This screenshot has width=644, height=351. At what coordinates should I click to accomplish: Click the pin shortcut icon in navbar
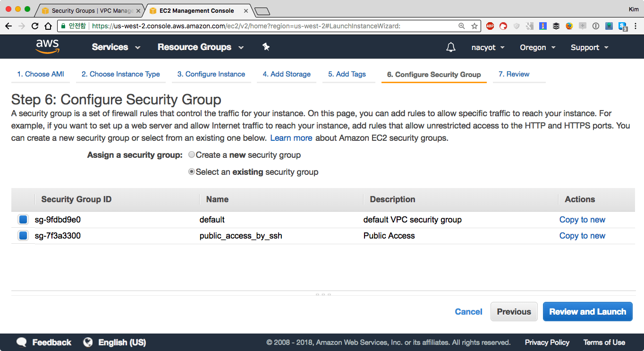click(266, 47)
